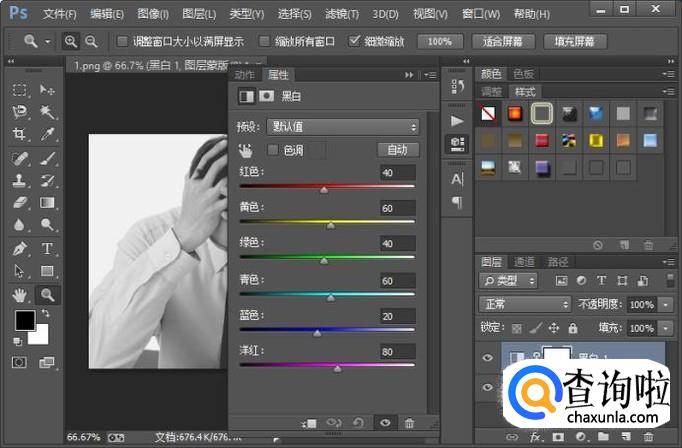Select the Pen tool
Image resolution: width=682 pixels, height=448 pixels.
[x=19, y=249]
